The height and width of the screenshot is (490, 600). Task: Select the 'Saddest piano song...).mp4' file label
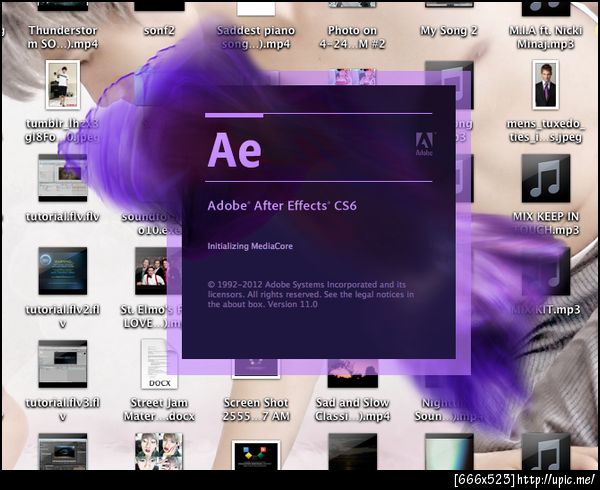[256, 37]
